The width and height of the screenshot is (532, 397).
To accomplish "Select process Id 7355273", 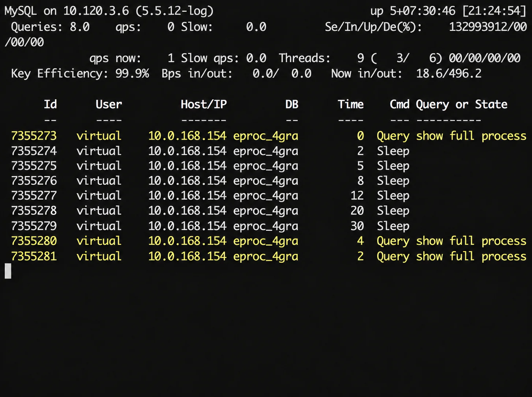I will 34,136.
